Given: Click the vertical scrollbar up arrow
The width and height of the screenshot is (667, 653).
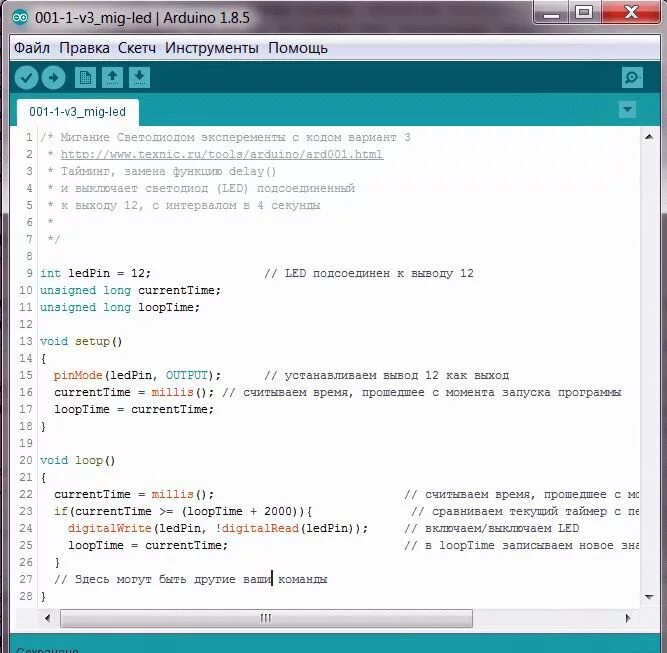Looking at the screenshot, I should [x=649, y=137].
